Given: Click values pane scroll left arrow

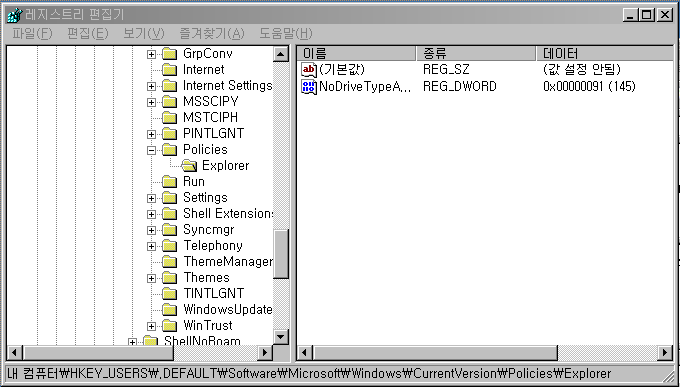Looking at the screenshot, I should tap(305, 352).
